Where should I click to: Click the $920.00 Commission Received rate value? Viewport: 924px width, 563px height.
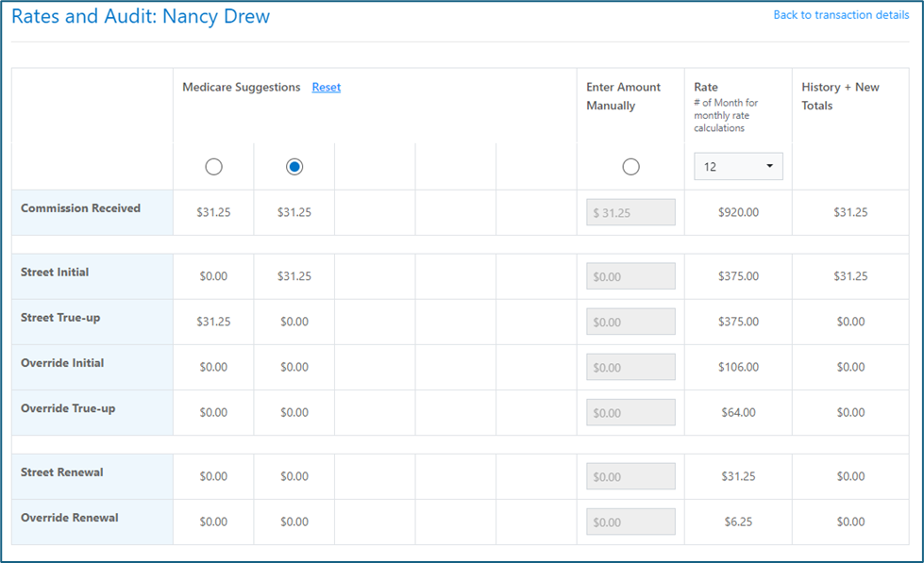click(738, 213)
